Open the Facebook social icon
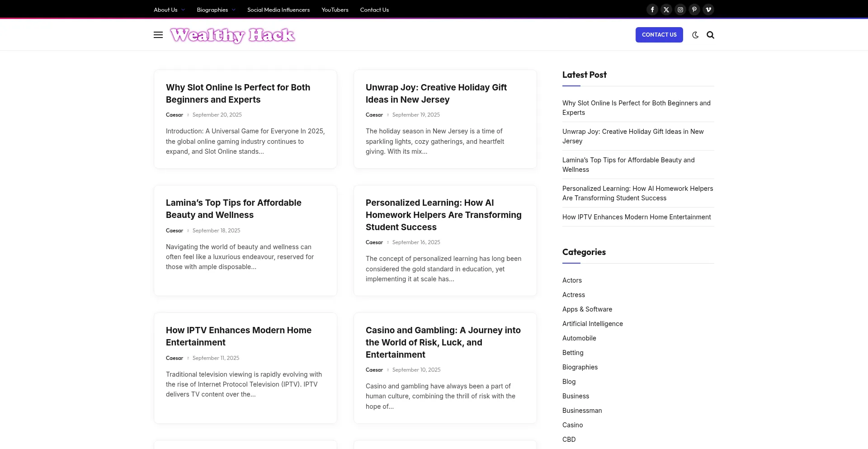Viewport: 868px width, 449px height. coord(652,9)
